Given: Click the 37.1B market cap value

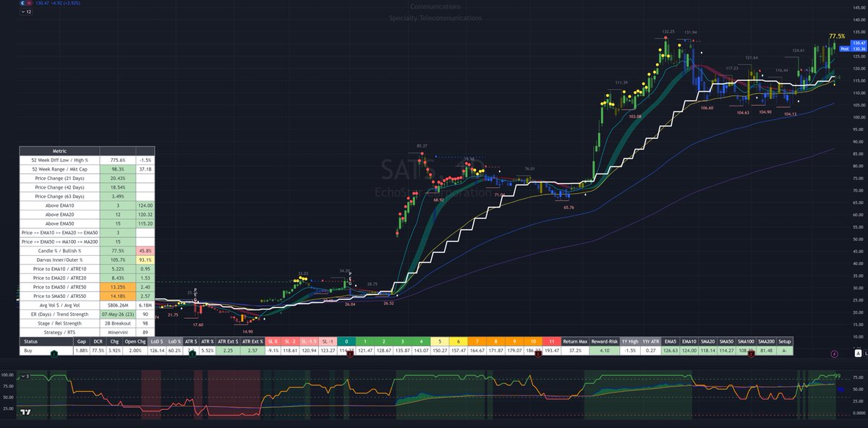Looking at the screenshot, I should (145, 169).
